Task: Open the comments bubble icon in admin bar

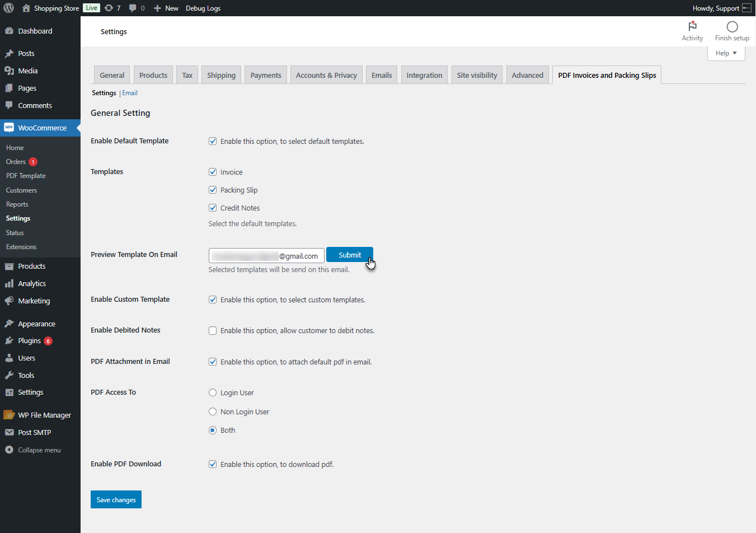Action: pyautogui.click(x=133, y=8)
